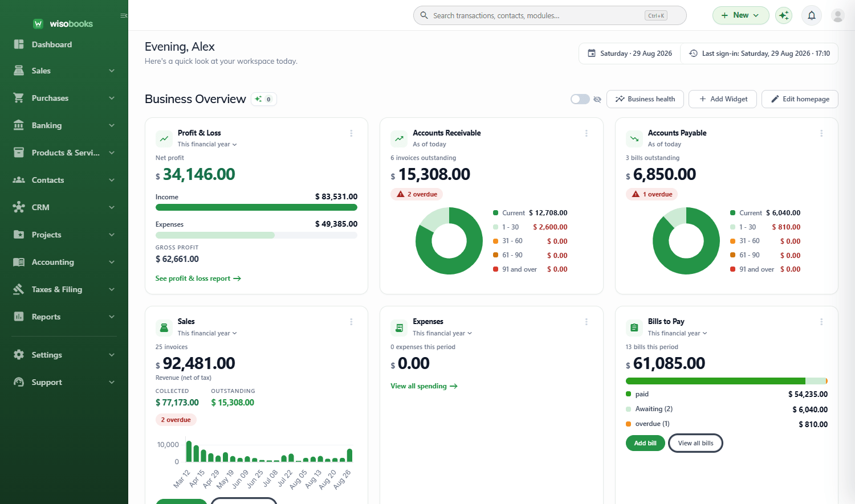855x504 pixels.
Task: Expand the Contacts sidebar section
Action: coord(112,180)
